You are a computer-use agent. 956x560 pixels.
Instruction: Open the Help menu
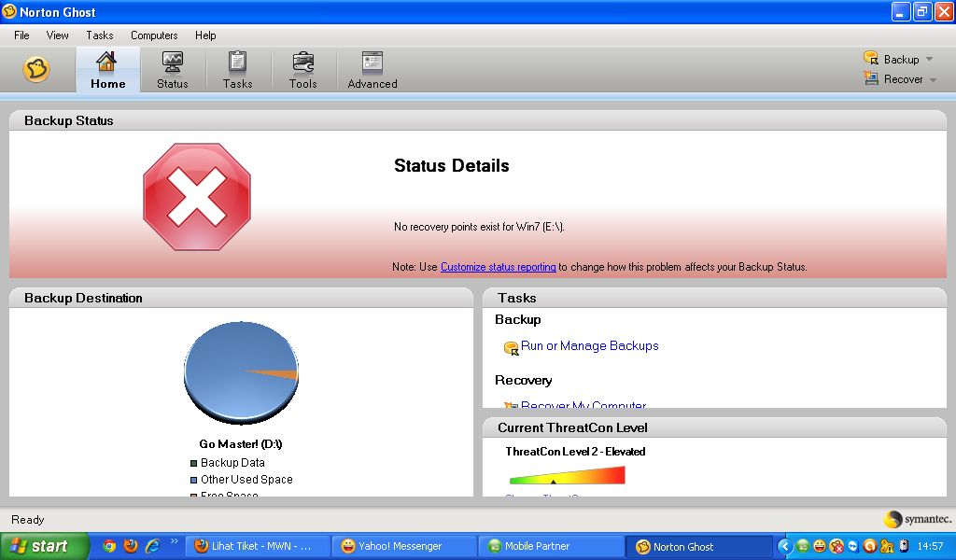pos(205,35)
